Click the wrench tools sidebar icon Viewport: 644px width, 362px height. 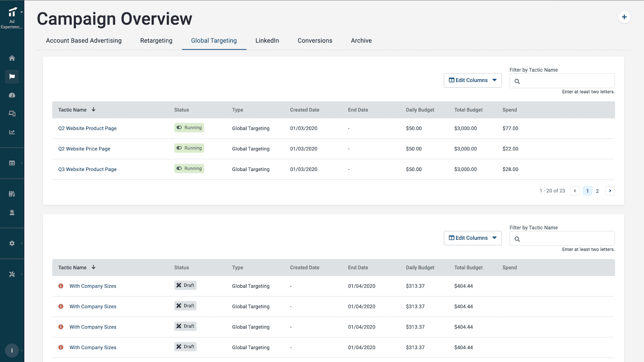(12, 274)
